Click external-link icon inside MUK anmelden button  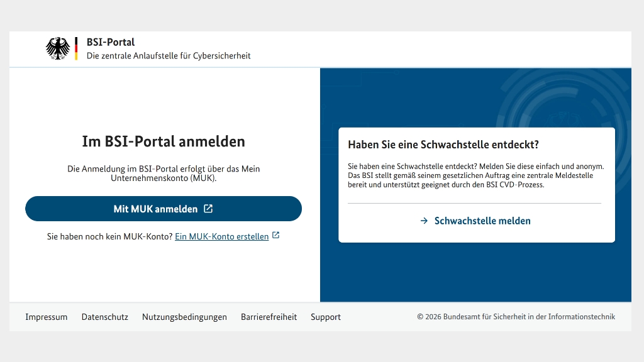coord(208,209)
